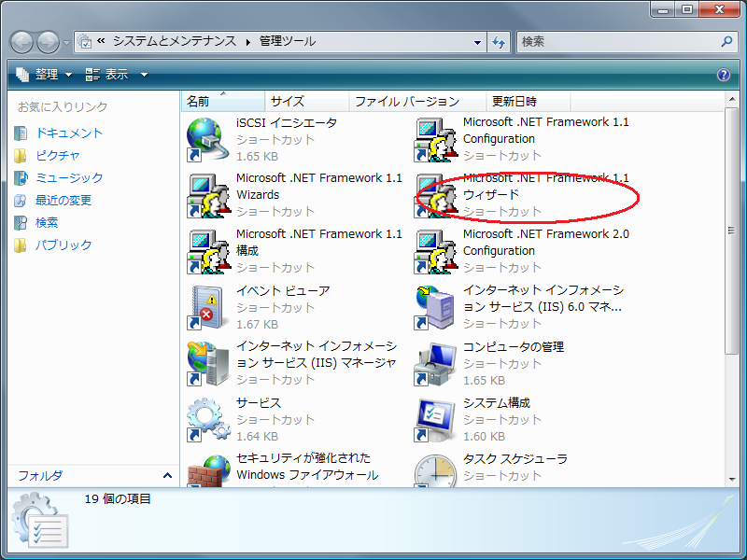Screen dimensions: 747x560
Task: Click the サービス gears icon
Action: tap(208, 419)
